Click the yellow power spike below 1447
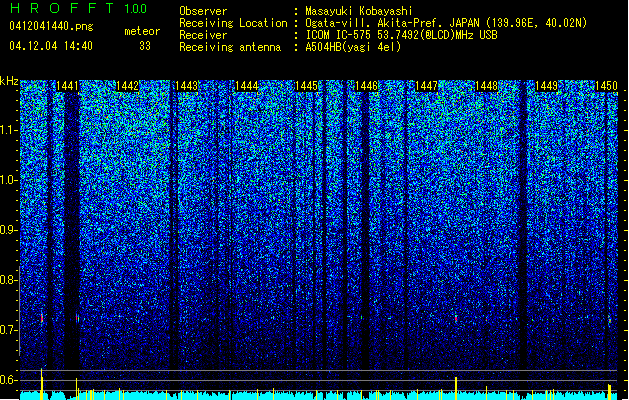The height and width of the screenshot is (400, 629). pyautogui.click(x=456, y=388)
